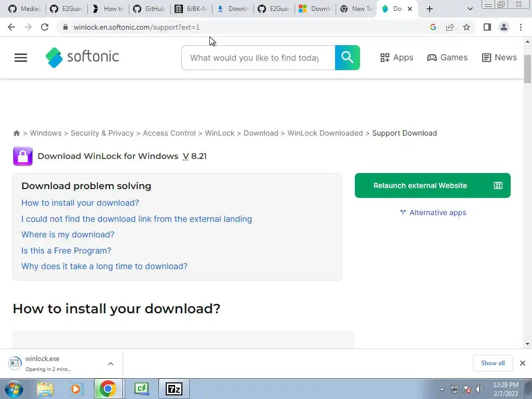Switch to the first E2Guar tab
The image size is (532, 399).
pos(66,9)
